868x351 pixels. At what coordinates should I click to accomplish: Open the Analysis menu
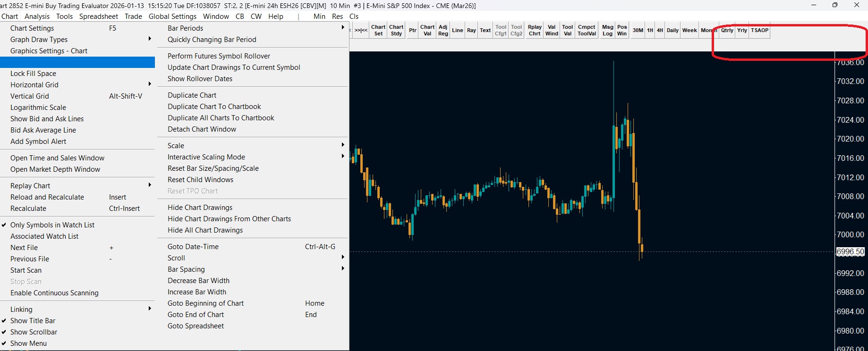pyautogui.click(x=37, y=17)
